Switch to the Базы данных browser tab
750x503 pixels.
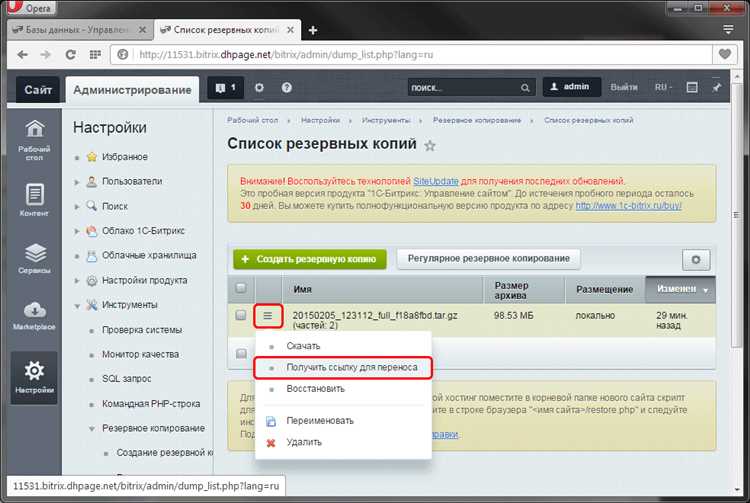[80, 30]
